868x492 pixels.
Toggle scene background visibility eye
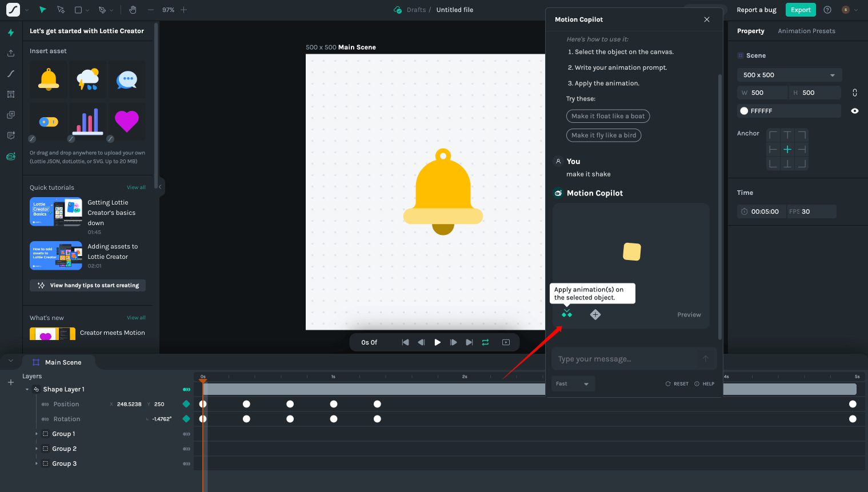tap(854, 111)
